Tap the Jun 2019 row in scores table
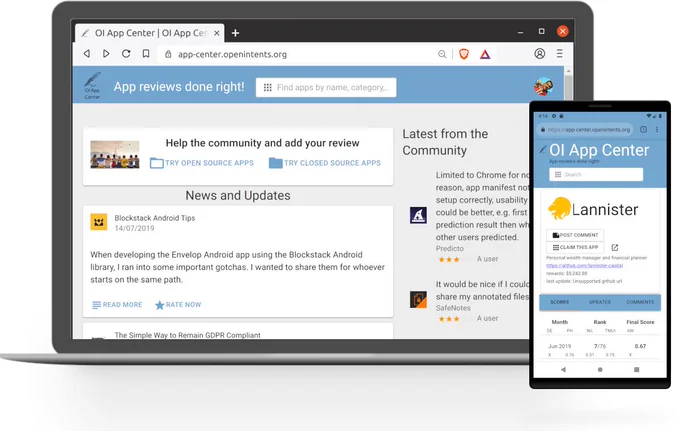Viewport: 680px width, 431px height. click(600, 346)
